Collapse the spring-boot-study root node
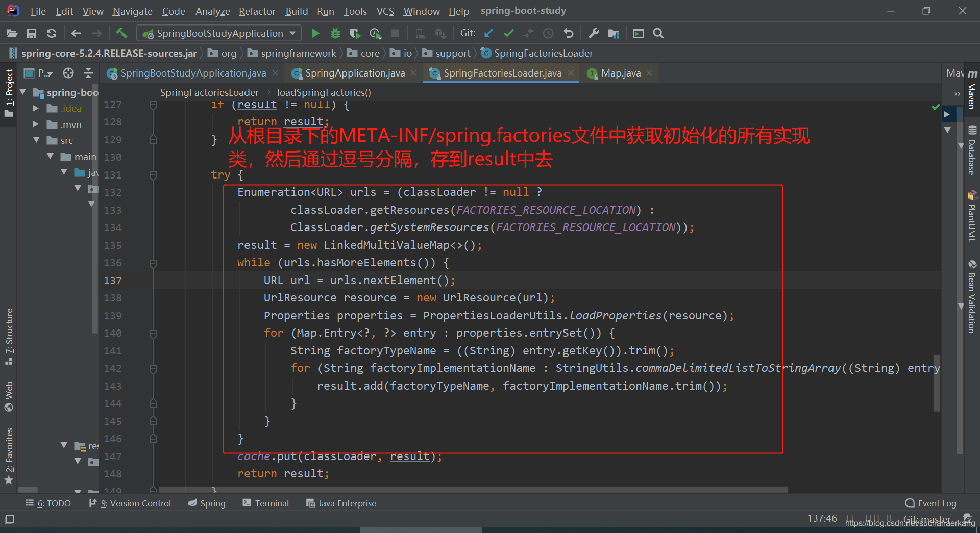980x533 pixels. coord(23,92)
